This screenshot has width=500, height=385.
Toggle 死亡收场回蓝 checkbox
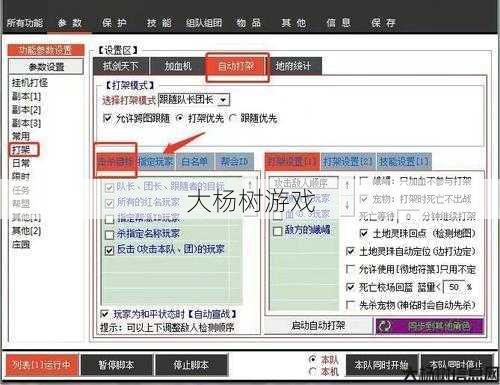(350, 287)
